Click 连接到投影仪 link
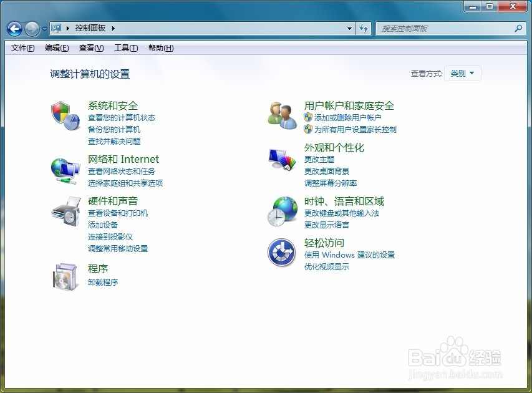 110,237
